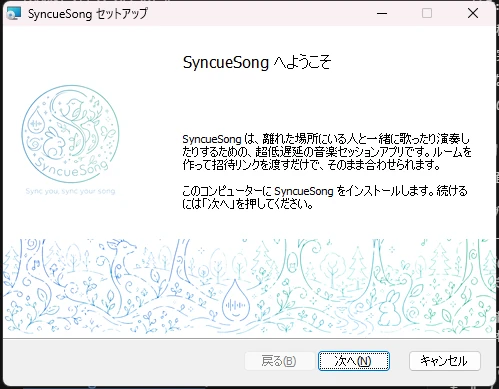Click the 次へ(N) button
The width and height of the screenshot is (499, 389).
(x=354, y=361)
